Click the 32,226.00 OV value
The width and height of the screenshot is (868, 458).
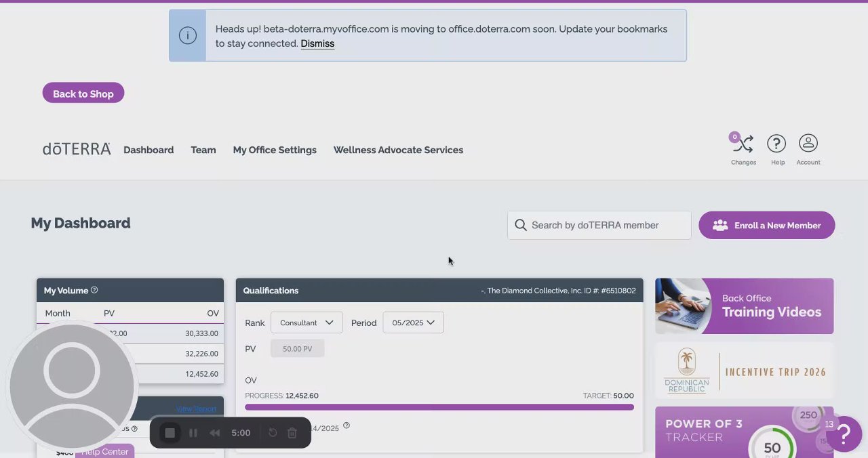point(201,354)
